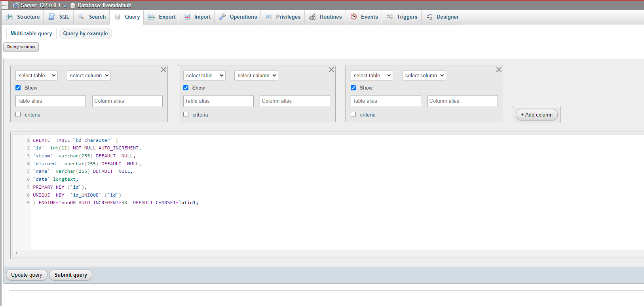The width and height of the screenshot is (644, 306).
Task: Focus third Table alias field
Action: pyautogui.click(x=386, y=101)
